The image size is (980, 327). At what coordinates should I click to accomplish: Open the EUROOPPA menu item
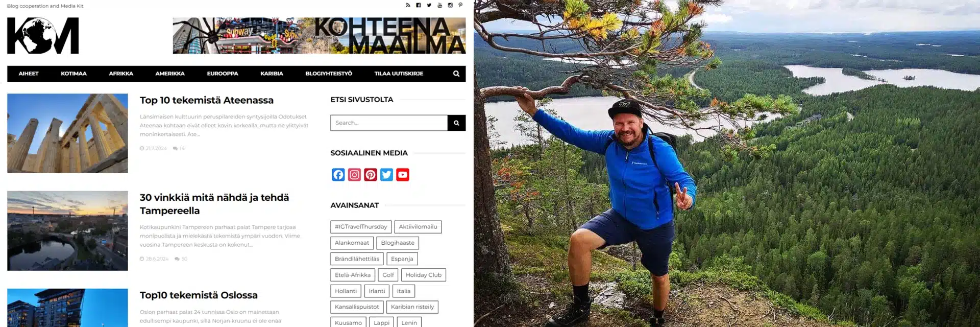click(x=223, y=74)
